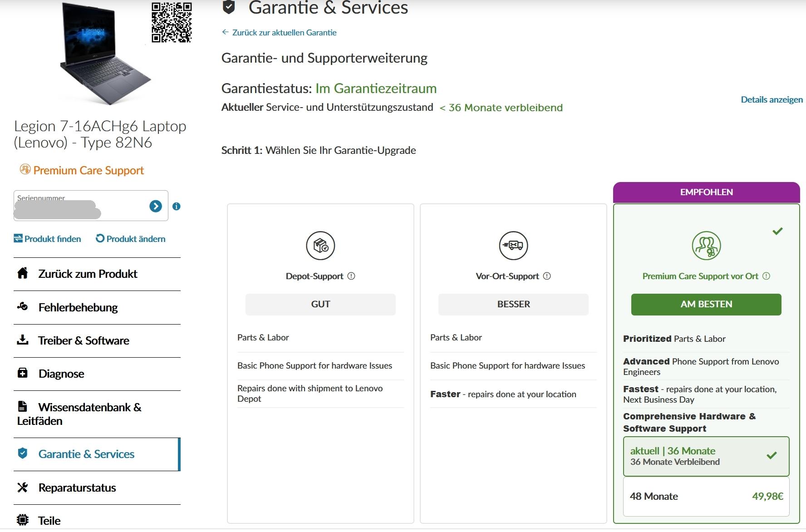Click the tools icon for Reparaturstatus
This screenshot has height=532, width=806.
(22, 487)
